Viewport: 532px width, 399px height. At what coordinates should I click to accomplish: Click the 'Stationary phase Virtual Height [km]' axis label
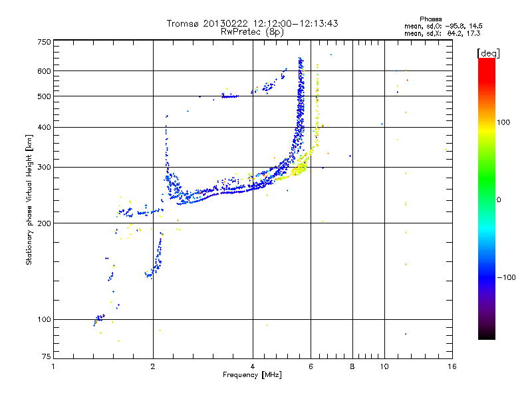click(29, 199)
